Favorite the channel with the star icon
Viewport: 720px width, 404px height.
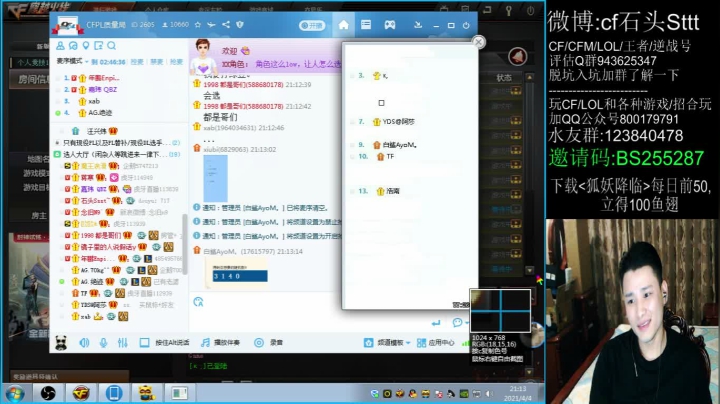tap(197, 25)
